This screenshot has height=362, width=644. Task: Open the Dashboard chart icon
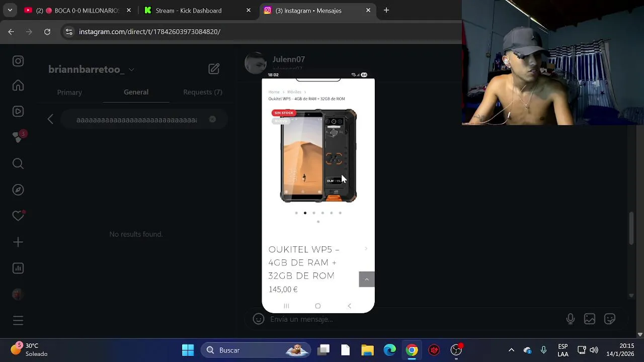tap(18, 268)
